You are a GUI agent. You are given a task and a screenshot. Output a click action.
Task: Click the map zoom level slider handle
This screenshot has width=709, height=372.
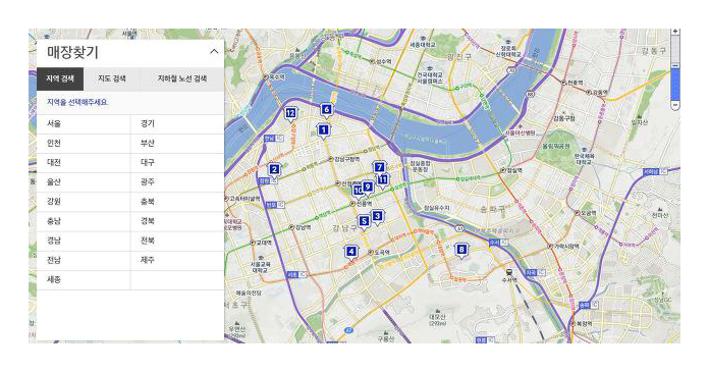coord(675,66)
